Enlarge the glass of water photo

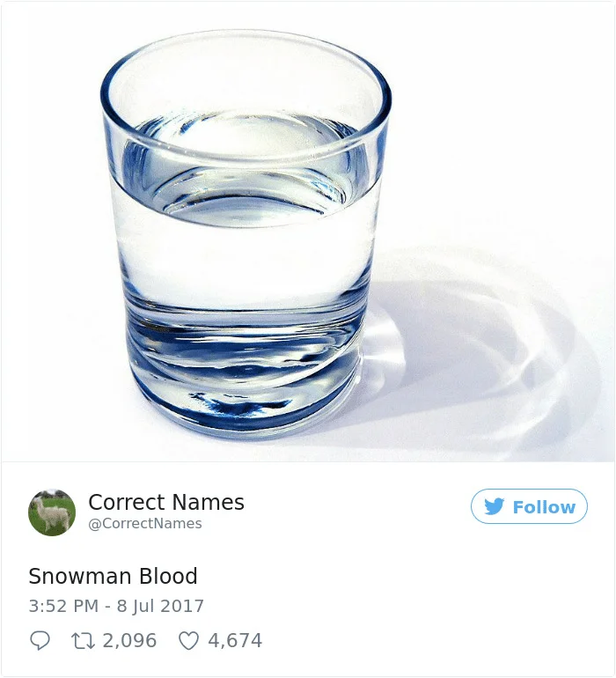tap(308, 232)
